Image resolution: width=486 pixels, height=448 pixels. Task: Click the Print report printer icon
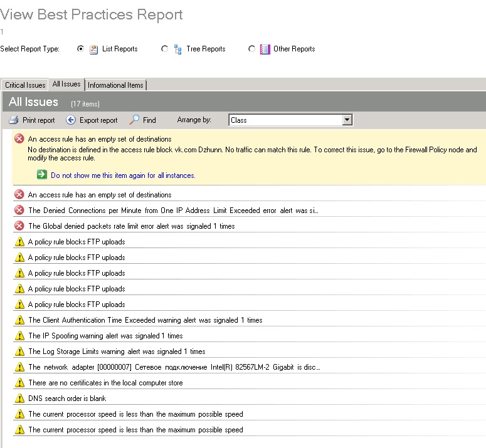click(13, 120)
